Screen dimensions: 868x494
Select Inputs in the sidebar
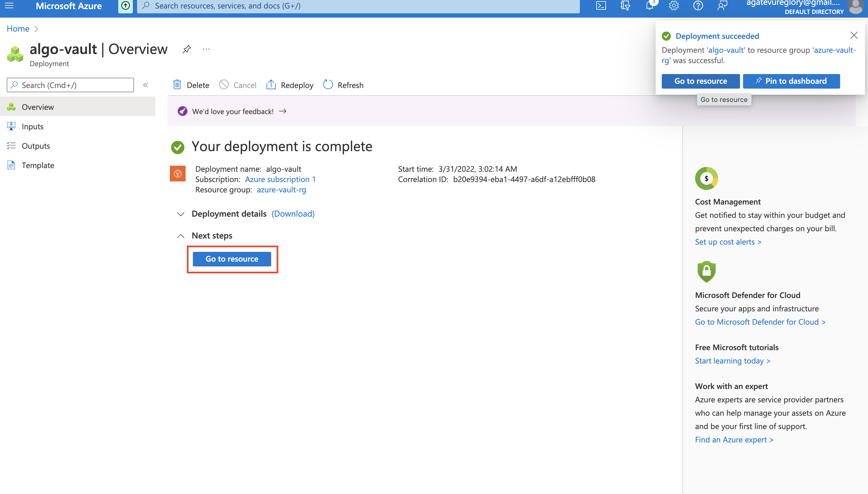click(x=32, y=126)
